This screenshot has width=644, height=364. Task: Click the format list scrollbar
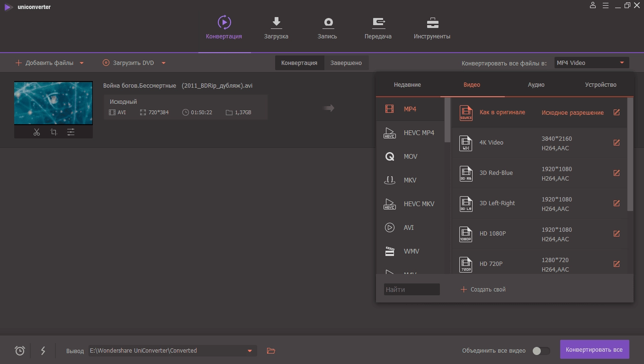coord(447,120)
